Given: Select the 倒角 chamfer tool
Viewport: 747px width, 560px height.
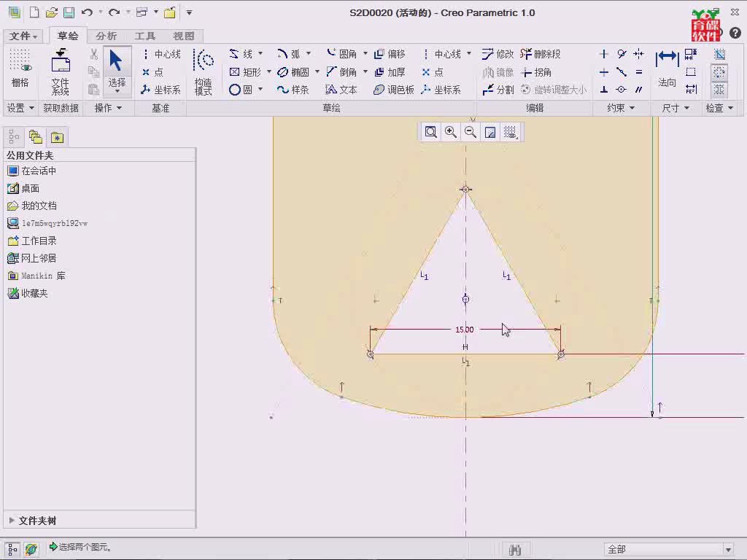Looking at the screenshot, I should [341, 72].
